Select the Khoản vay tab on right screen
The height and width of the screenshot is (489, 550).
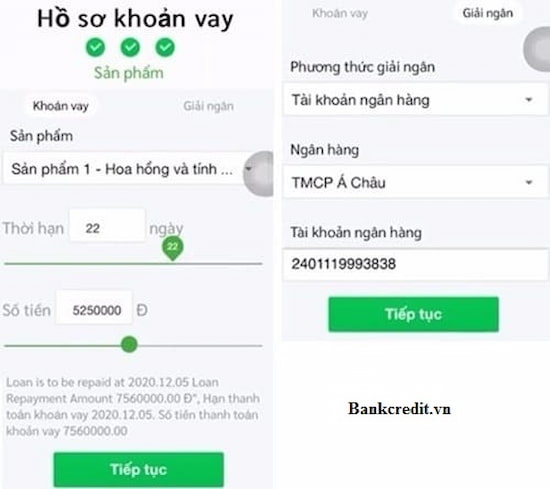pos(340,14)
